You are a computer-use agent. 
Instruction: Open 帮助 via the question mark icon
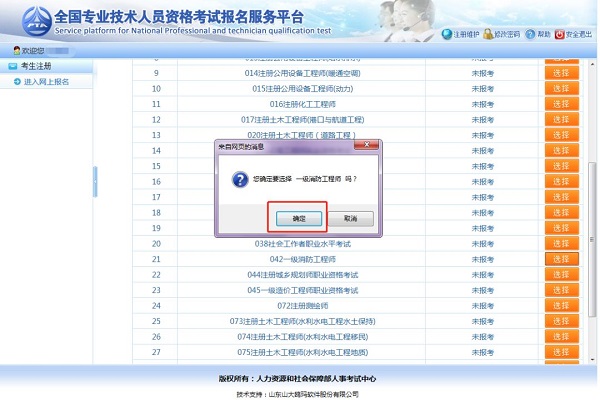click(x=530, y=34)
